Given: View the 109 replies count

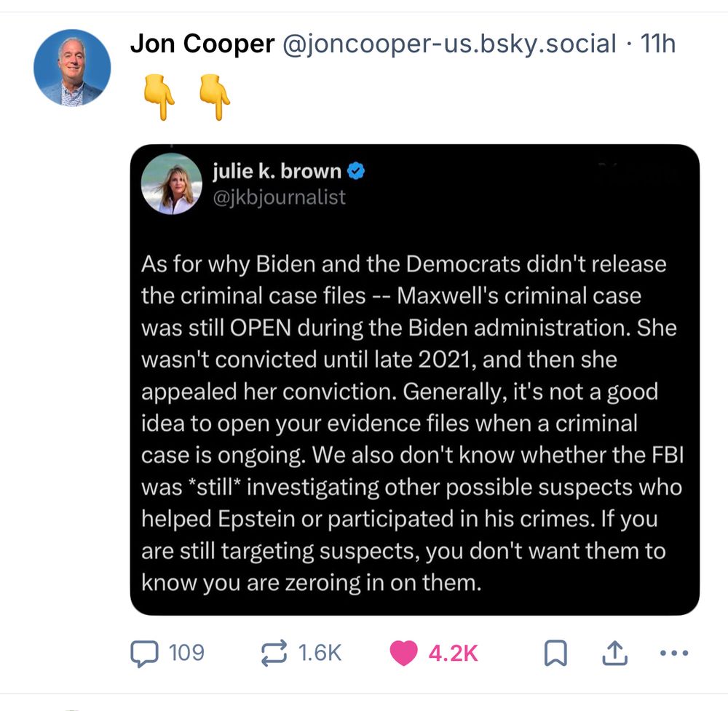Looking at the screenshot, I should pos(186,653).
